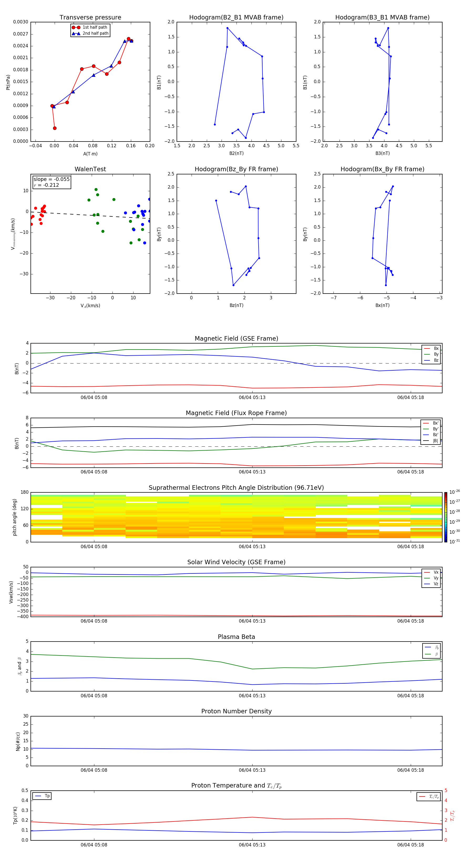
Task: Click 'Hodogram(B3_B1 MVAB frame)' title
Action: (382, 17)
